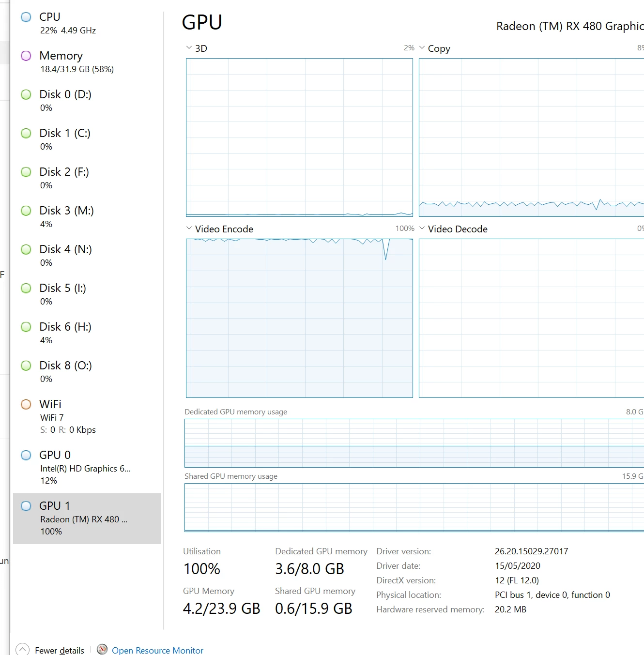Open Disk 6 (H:) details
The width and height of the screenshot is (644, 655).
pyautogui.click(x=87, y=333)
